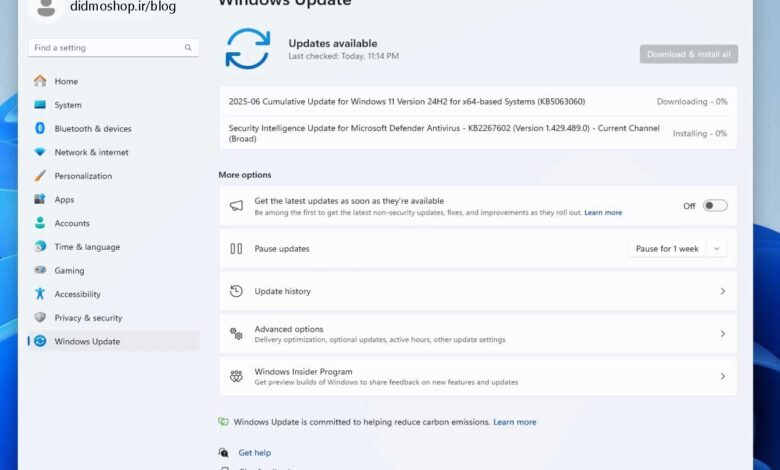Screen dimensions: 780x470
Task: Go to Time & language
Action: pos(113,247)
